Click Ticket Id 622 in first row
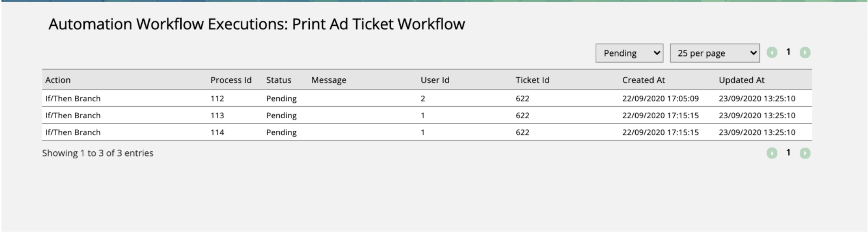This screenshot has width=868, height=233. [522, 98]
